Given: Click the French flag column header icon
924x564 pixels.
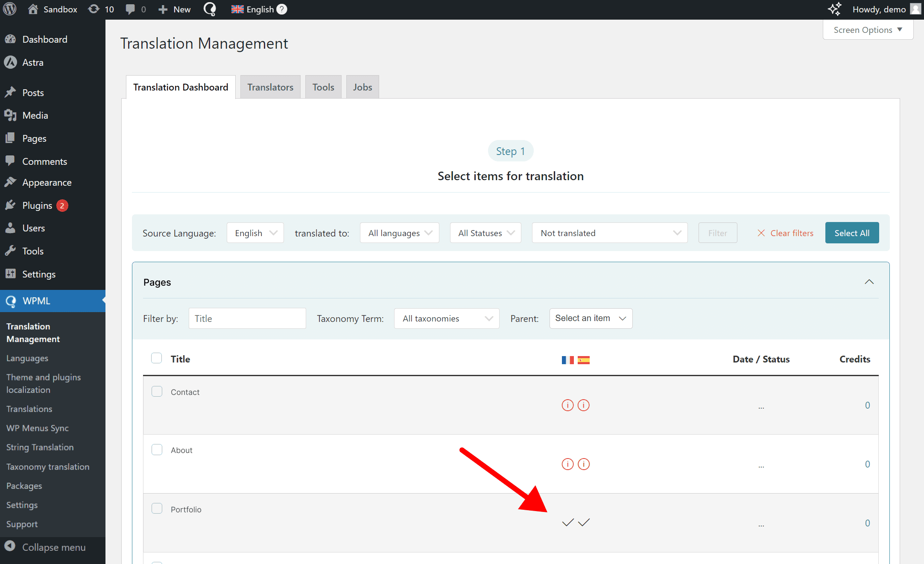Looking at the screenshot, I should coord(567,360).
